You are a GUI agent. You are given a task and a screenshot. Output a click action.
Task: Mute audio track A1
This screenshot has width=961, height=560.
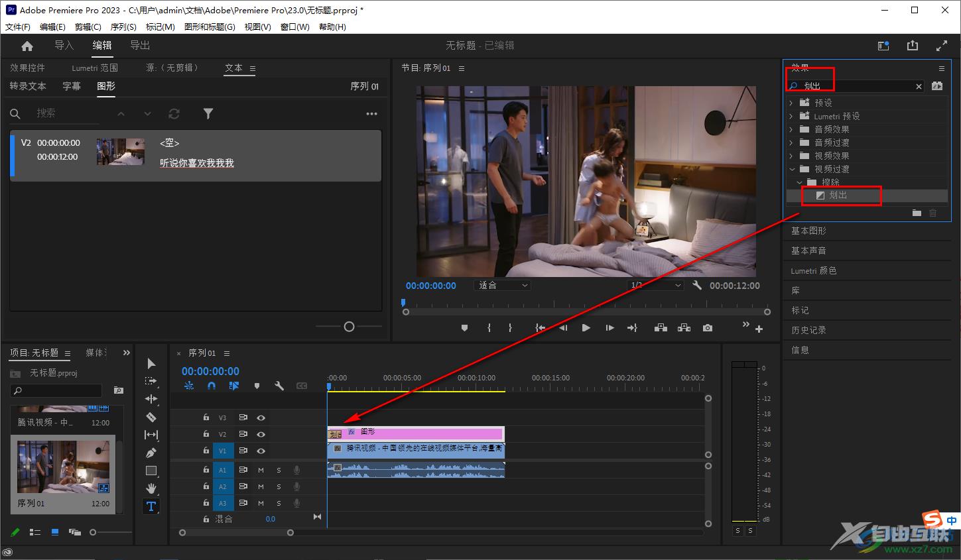coord(261,470)
